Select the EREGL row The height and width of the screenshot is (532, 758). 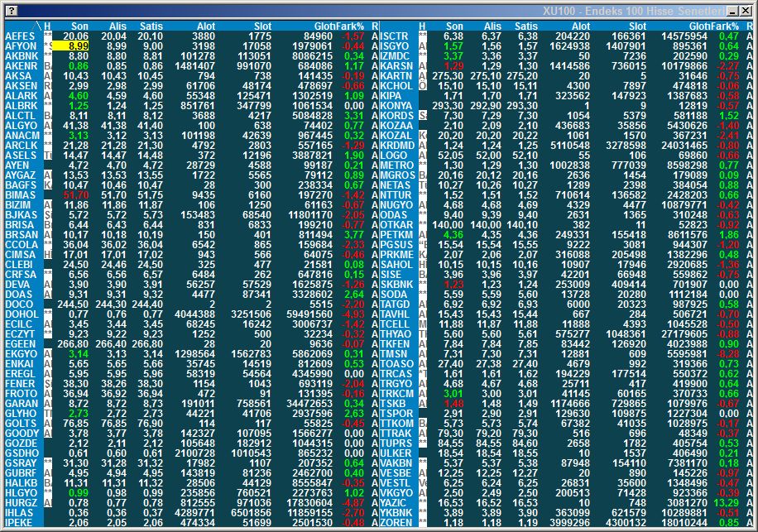point(21,373)
